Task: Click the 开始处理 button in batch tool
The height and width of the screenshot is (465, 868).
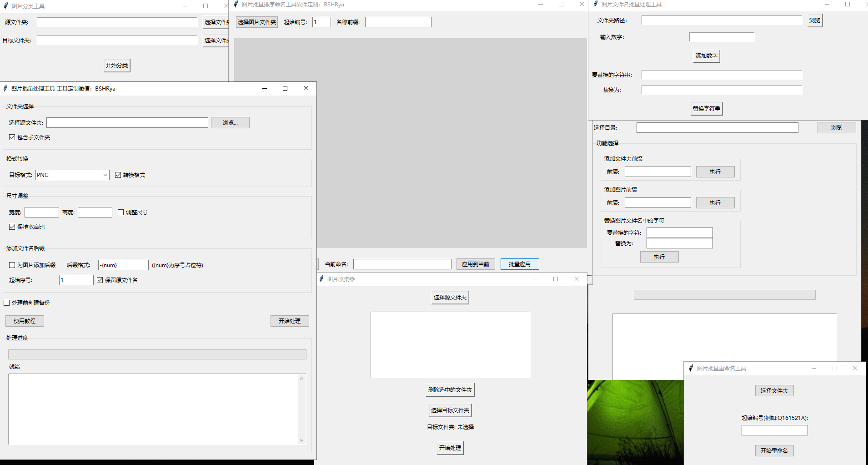Action: (290, 321)
